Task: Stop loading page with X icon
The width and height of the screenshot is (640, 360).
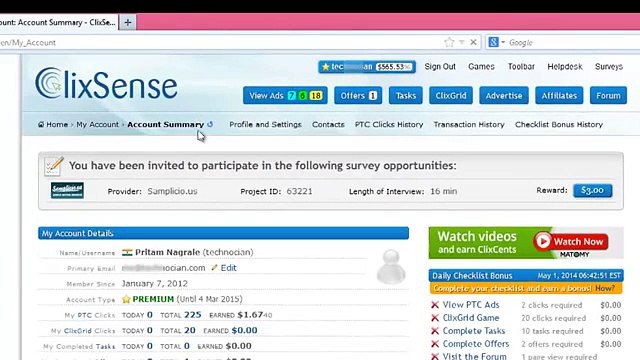Action: click(x=473, y=42)
